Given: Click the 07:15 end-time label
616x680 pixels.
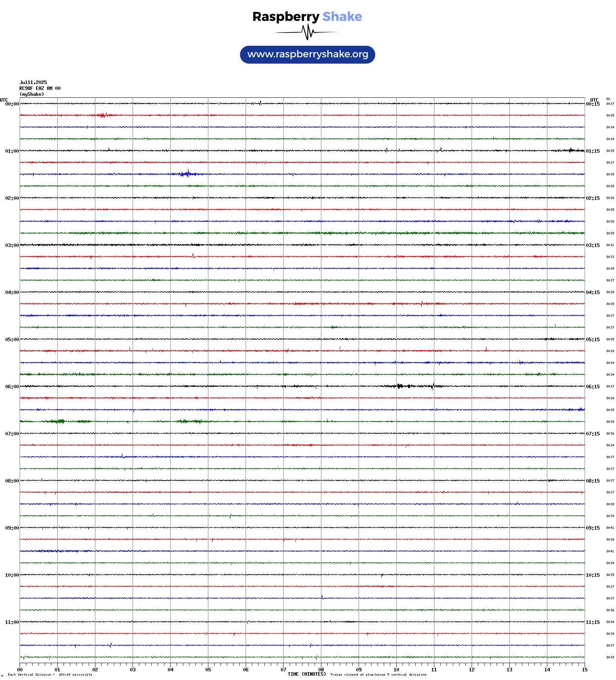Looking at the screenshot, I should click(x=593, y=434).
